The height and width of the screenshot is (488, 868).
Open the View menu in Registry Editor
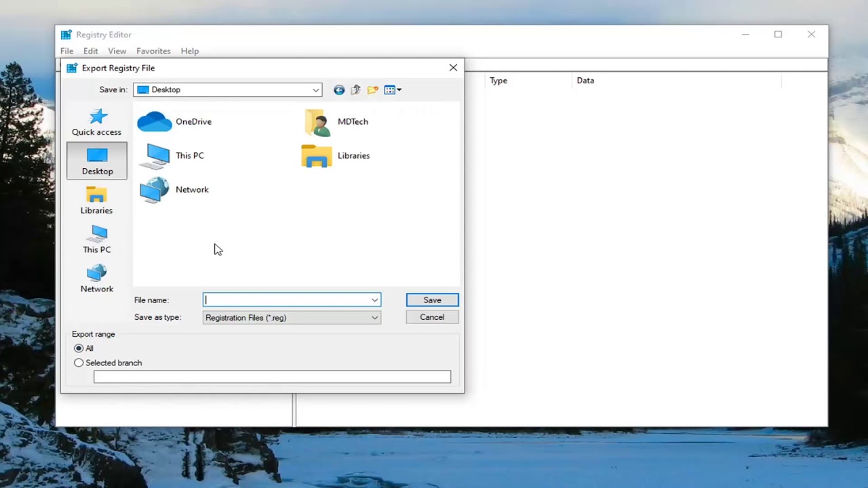click(x=117, y=51)
